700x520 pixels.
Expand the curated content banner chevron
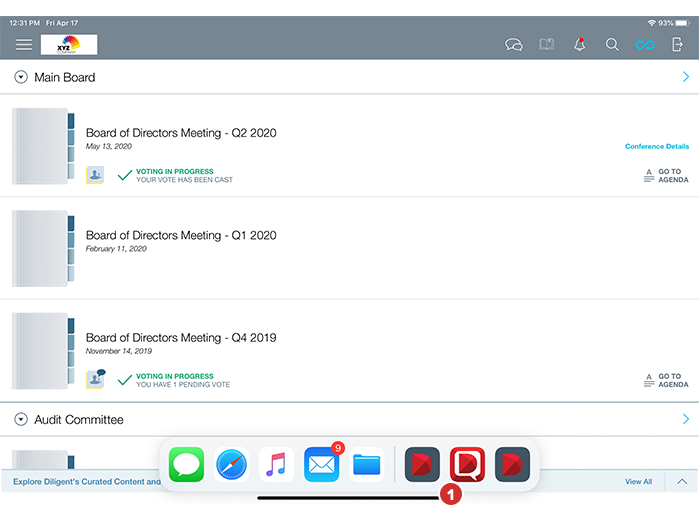(682, 481)
